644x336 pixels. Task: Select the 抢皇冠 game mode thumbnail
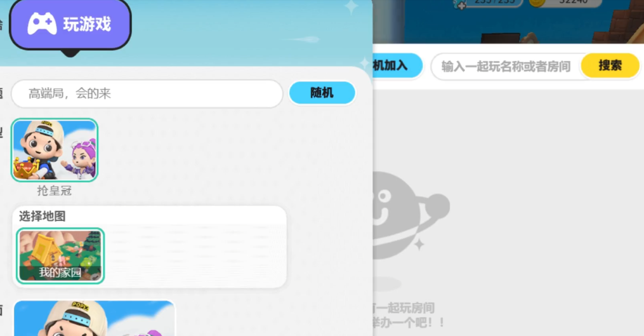55,150
